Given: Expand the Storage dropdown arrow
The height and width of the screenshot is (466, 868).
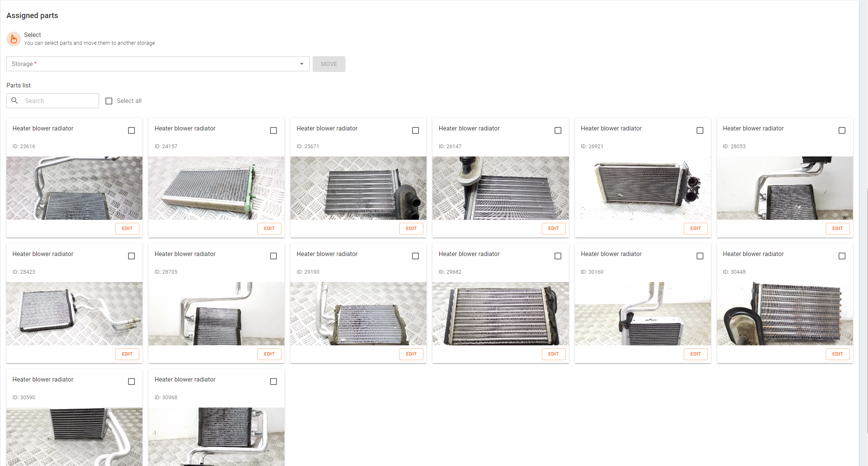Looking at the screenshot, I should (x=301, y=64).
